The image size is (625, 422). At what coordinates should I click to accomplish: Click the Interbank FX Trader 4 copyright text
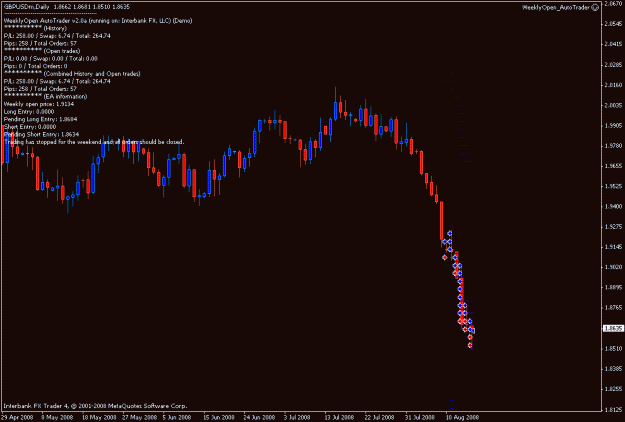pos(95,406)
